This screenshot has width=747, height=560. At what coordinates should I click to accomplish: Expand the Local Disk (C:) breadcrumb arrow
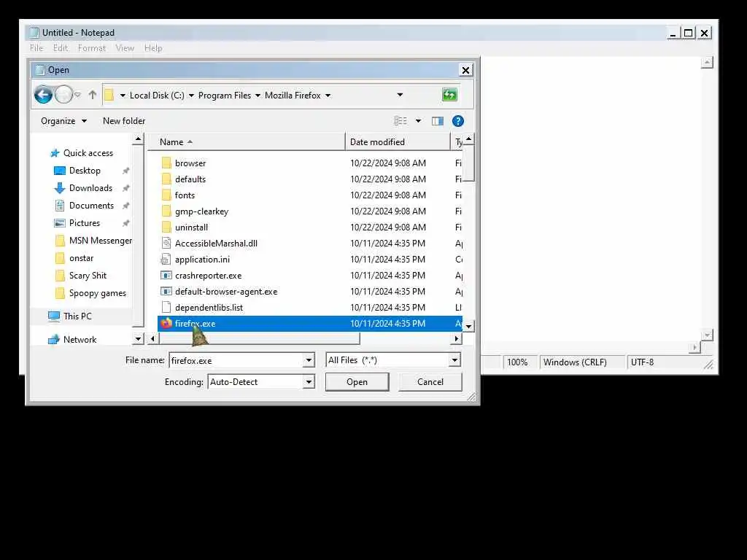(192, 96)
